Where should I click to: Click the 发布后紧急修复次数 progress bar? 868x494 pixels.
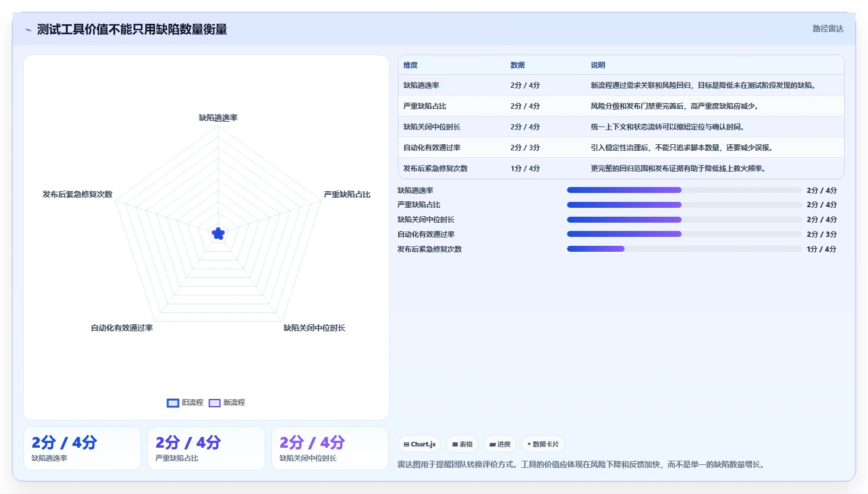(x=684, y=249)
